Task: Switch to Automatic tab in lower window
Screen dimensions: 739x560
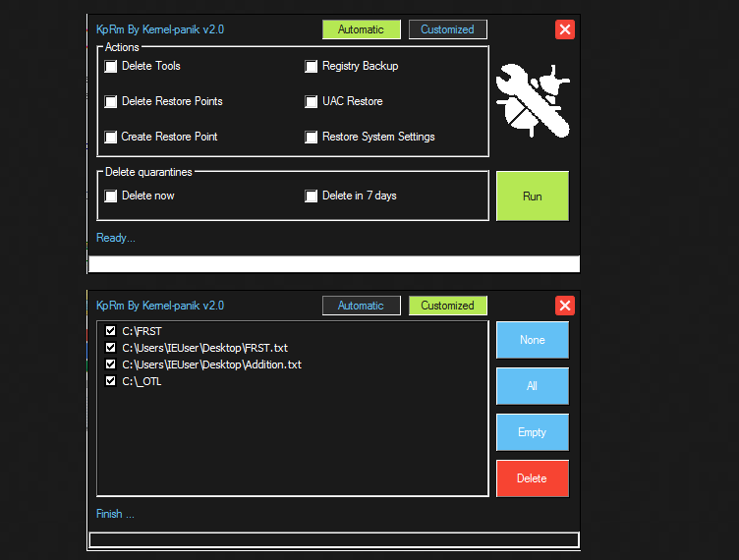Action: [x=361, y=306]
